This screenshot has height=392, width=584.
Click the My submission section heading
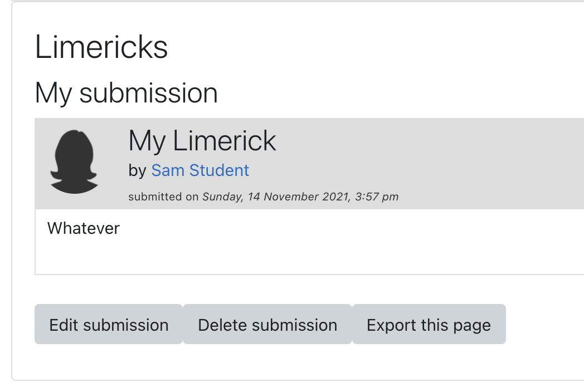(x=126, y=94)
